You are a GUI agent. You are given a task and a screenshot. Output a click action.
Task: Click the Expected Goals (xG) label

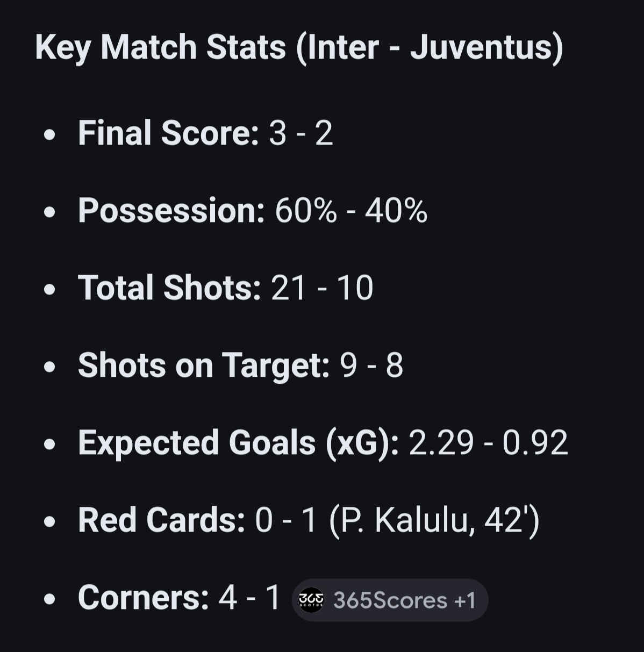click(x=239, y=443)
